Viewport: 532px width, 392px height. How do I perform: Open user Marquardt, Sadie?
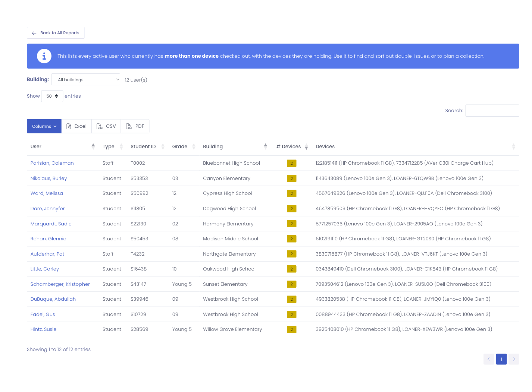coord(51,224)
